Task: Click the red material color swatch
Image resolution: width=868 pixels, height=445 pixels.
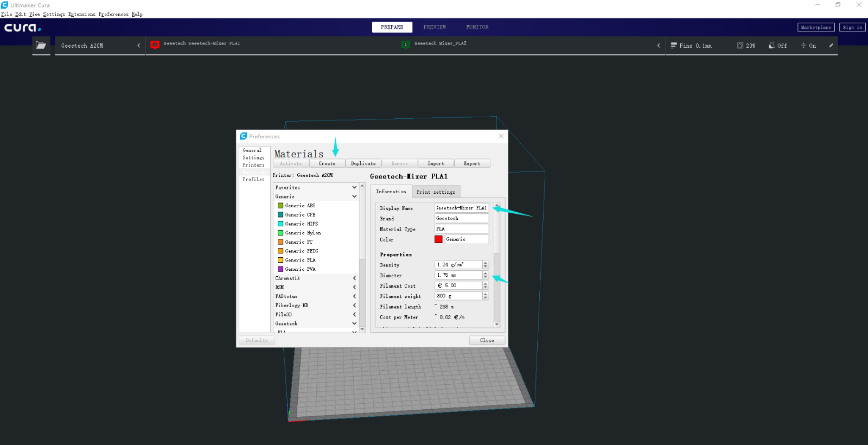Action: [438, 239]
